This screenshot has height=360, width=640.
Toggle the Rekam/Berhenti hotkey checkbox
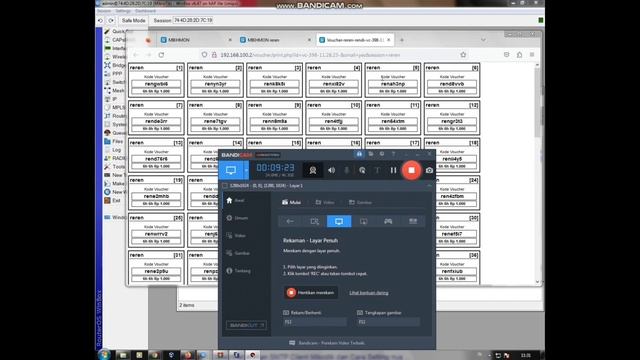(286, 313)
